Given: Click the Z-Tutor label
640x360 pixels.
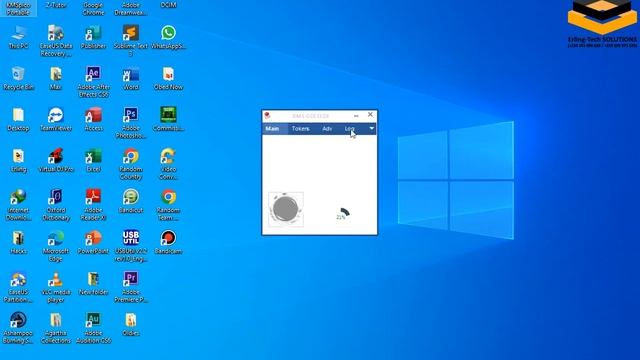Looking at the screenshot, I should 56,5.
